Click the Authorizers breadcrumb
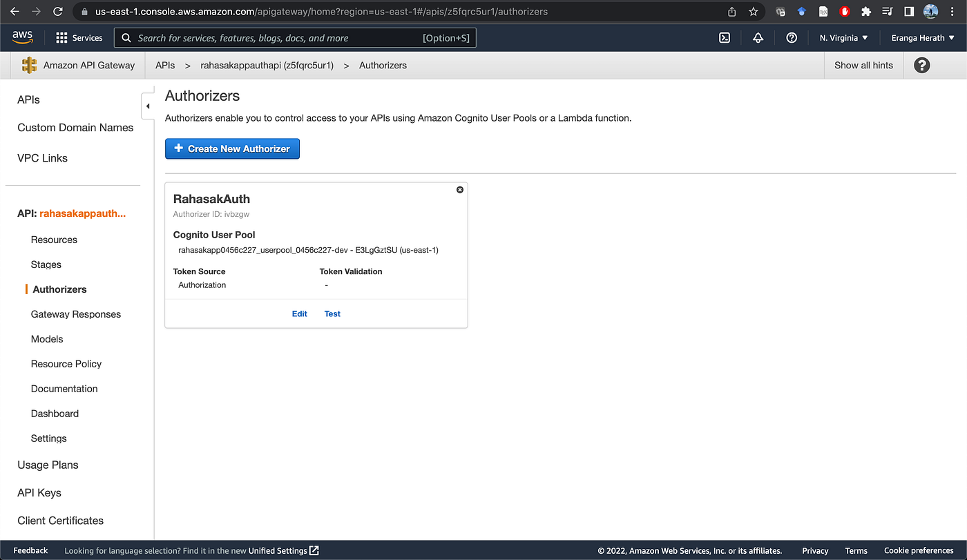 tap(383, 66)
